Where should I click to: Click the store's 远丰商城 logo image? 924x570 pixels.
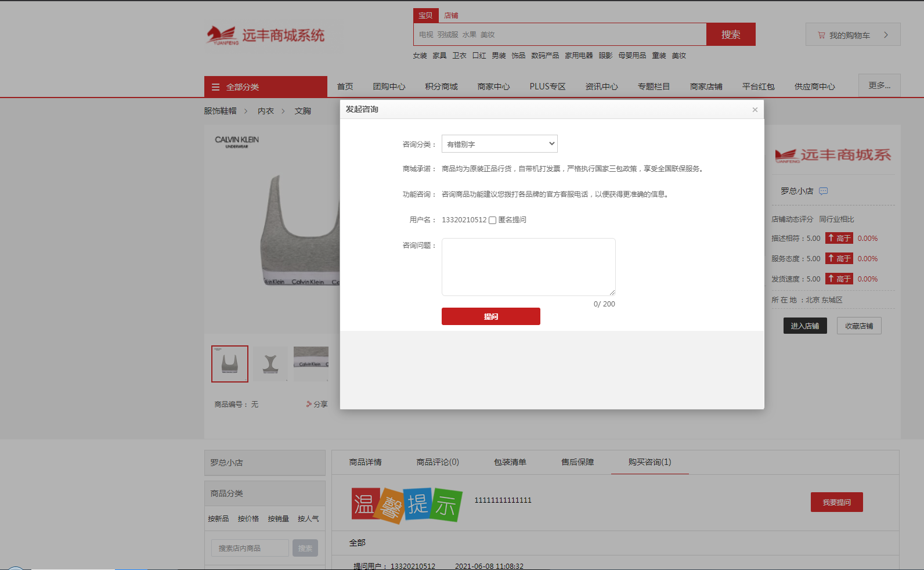[x=833, y=155]
